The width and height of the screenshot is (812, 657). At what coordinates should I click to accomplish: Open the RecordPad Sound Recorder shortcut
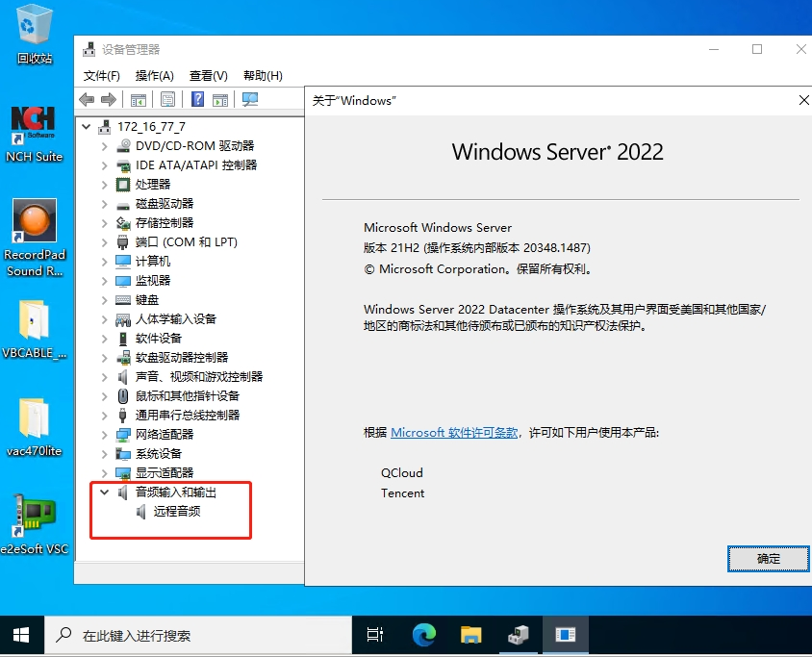35,239
